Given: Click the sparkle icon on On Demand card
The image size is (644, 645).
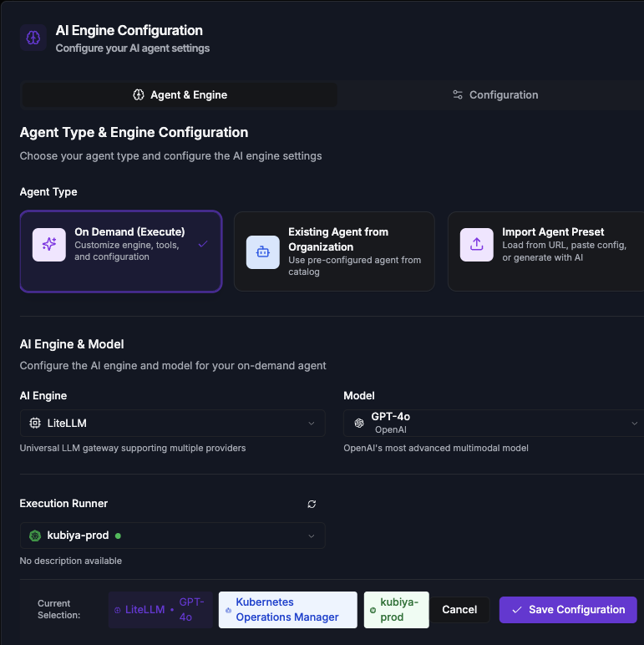Looking at the screenshot, I should pos(49,245).
